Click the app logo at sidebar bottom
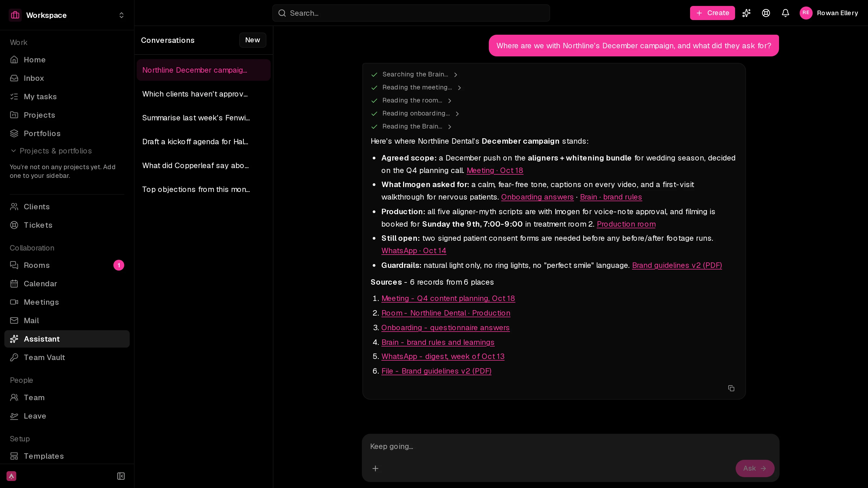868x488 pixels. (x=11, y=476)
